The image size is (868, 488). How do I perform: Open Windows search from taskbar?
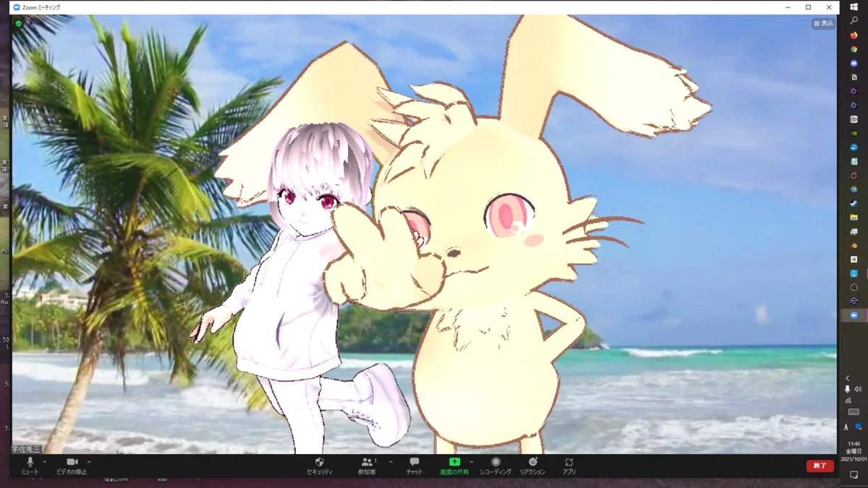pos(854,20)
